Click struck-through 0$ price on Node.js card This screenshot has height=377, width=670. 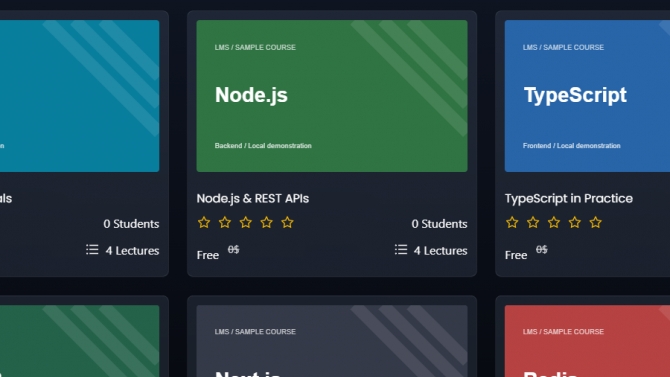point(233,250)
